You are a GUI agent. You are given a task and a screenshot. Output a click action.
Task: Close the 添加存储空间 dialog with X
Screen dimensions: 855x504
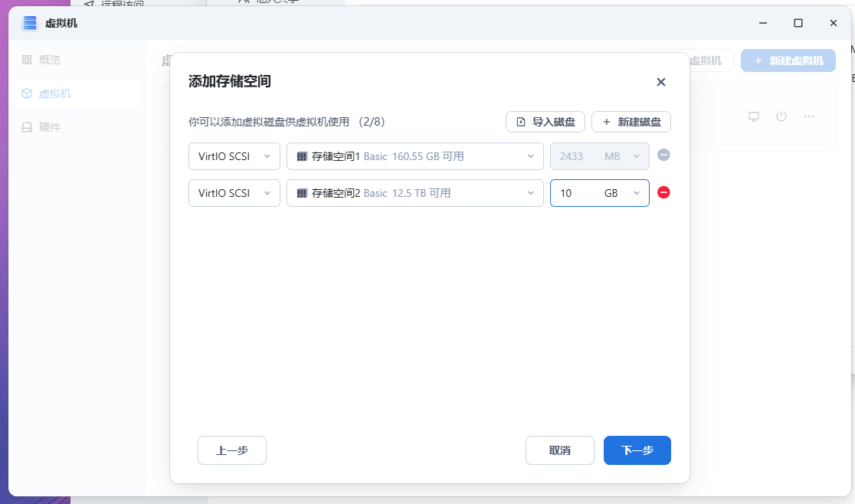coord(660,82)
